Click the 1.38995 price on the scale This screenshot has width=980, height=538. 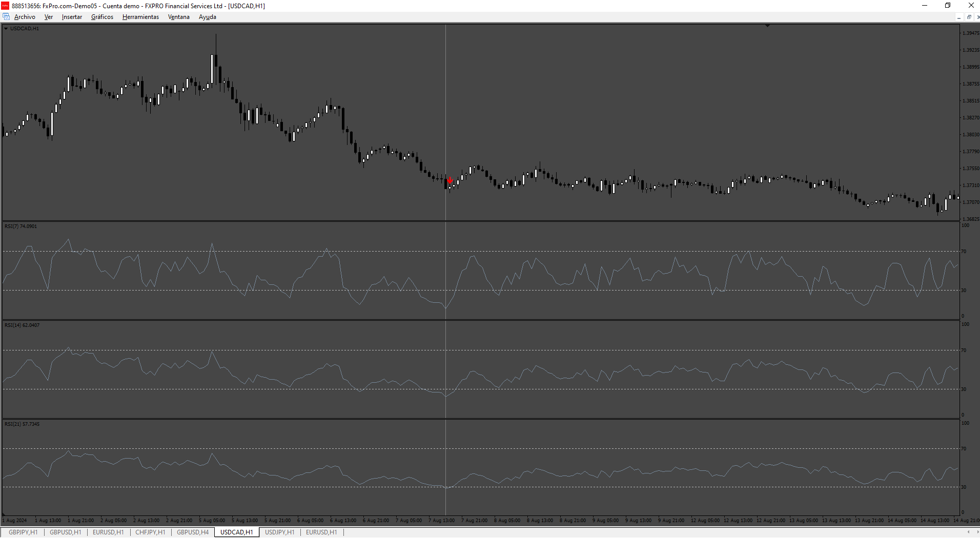971,67
